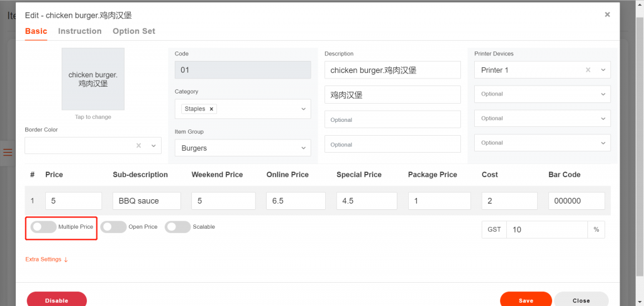The image size is (644, 306).
Task: Remove the Staples category tag
Action: pos(212,109)
